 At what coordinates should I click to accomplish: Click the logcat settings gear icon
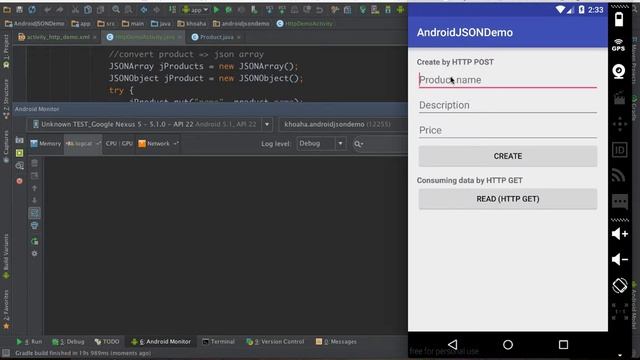tap(34, 253)
